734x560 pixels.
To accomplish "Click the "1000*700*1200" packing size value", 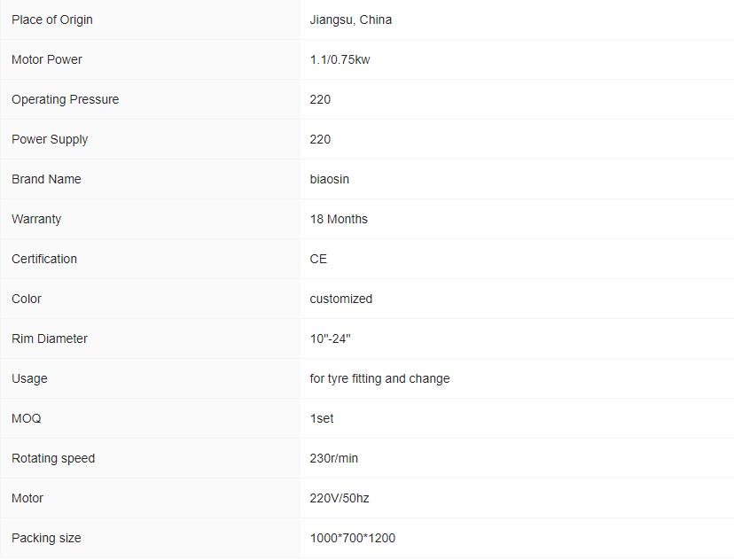I will [x=352, y=538].
